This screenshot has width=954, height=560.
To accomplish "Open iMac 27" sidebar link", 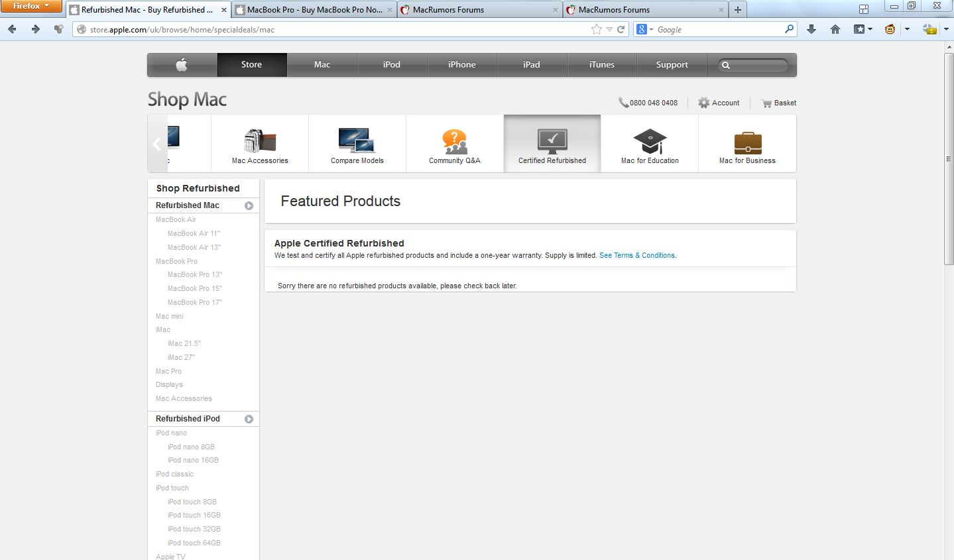I will 181,357.
